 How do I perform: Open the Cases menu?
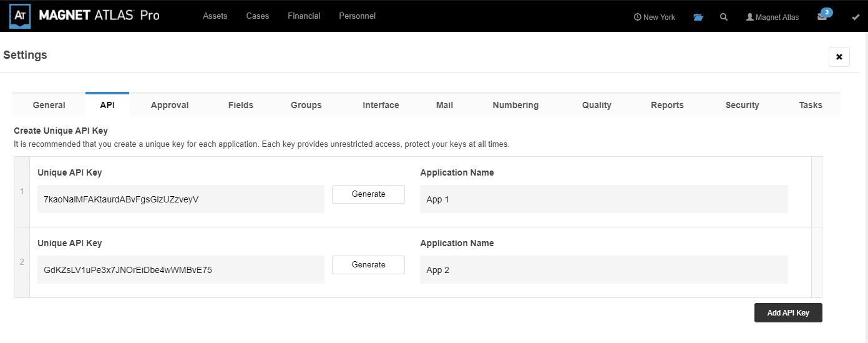pos(258,16)
